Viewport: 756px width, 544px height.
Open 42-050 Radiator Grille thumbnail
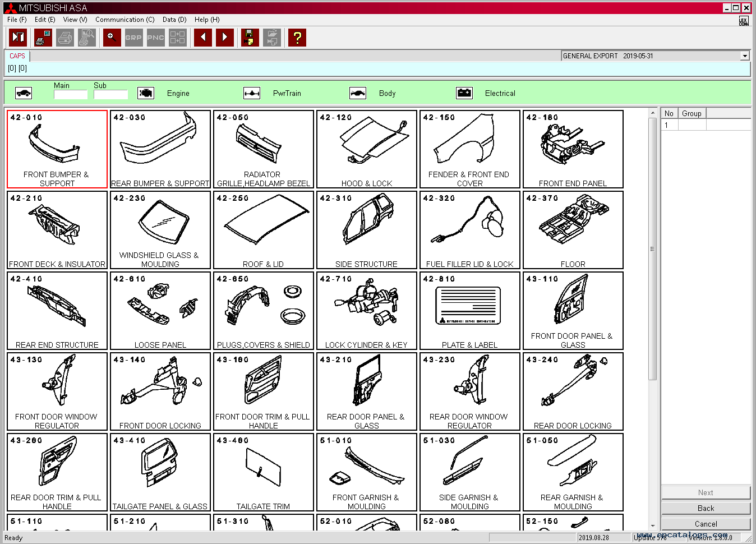(264, 149)
